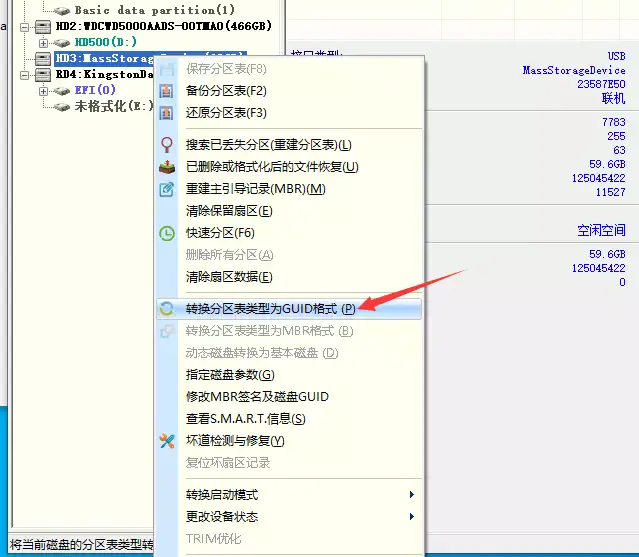
Task: Expand the HD500(D:) partition node
Action: [44, 43]
